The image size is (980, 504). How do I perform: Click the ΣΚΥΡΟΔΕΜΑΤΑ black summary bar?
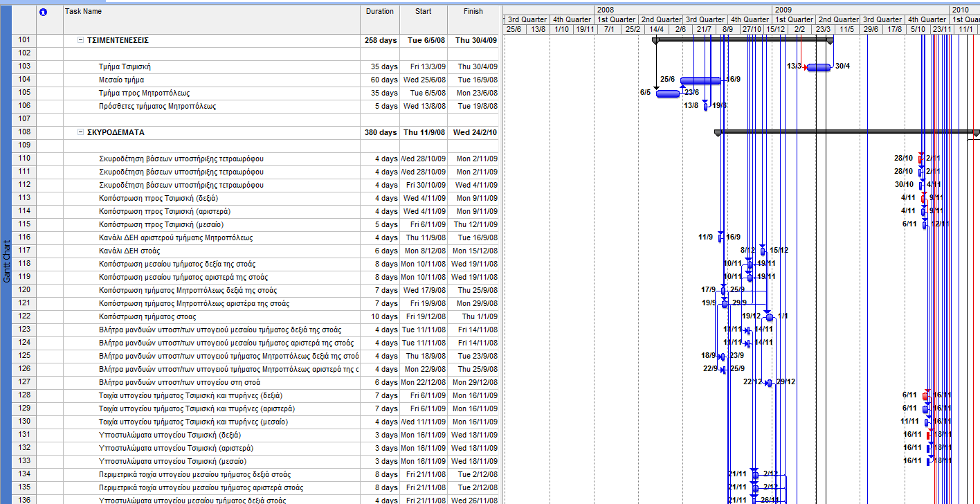tap(847, 131)
